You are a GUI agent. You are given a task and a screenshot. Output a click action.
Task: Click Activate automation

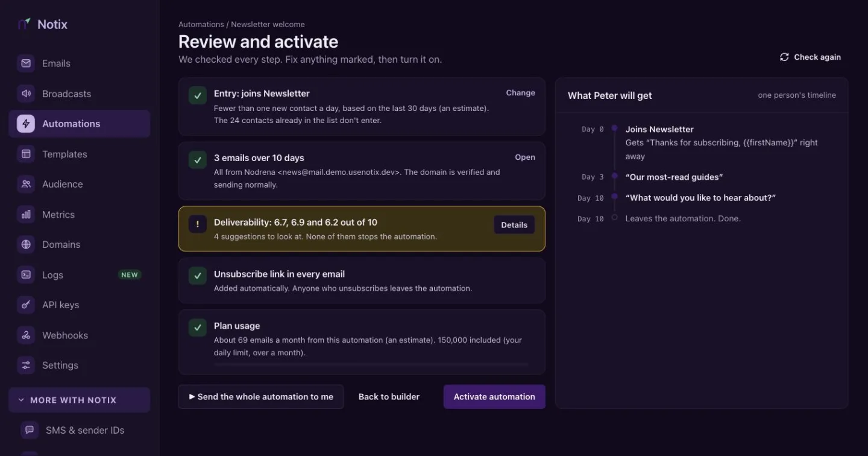click(494, 397)
